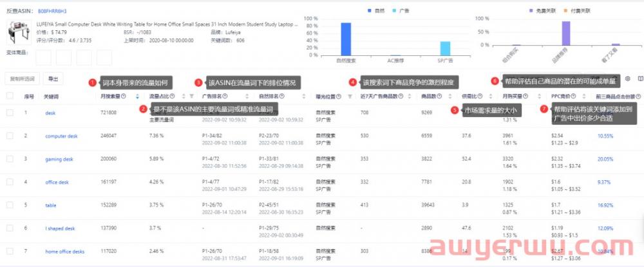This screenshot has height=267, width=644.
Task: Select the second variant product box
Action: [64, 58]
